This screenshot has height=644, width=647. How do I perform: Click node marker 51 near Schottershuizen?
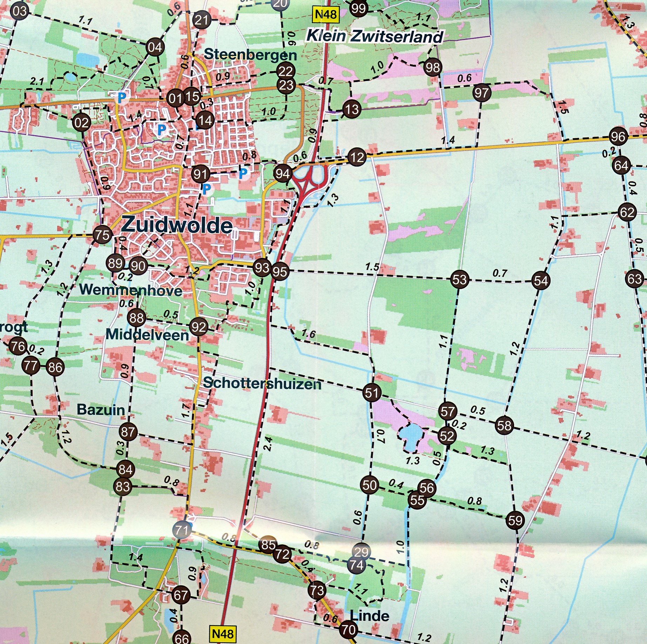pyautogui.click(x=372, y=393)
